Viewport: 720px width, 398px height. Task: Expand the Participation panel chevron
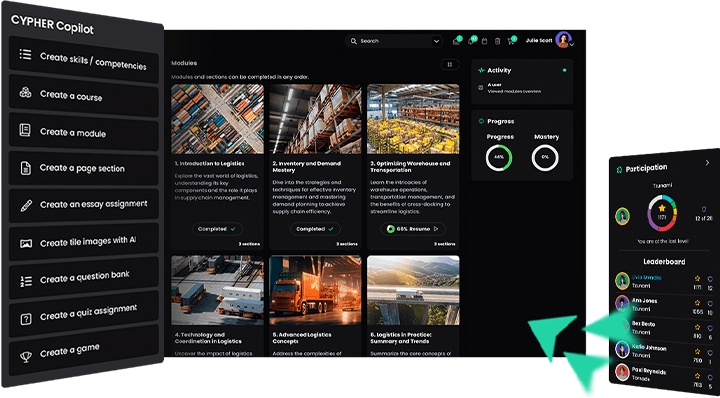click(x=707, y=163)
